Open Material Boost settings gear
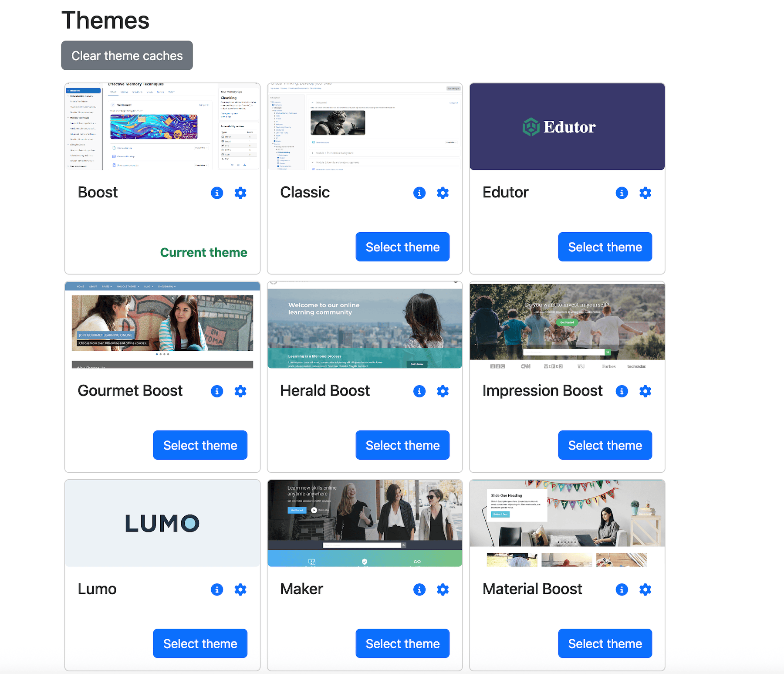The height and width of the screenshot is (674, 784). pyautogui.click(x=645, y=589)
